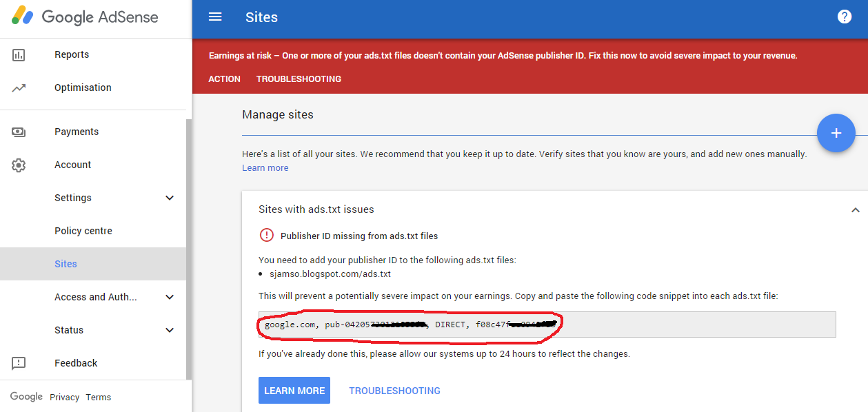868x412 pixels.
Task: Select Sites in the sidebar
Action: (x=65, y=264)
